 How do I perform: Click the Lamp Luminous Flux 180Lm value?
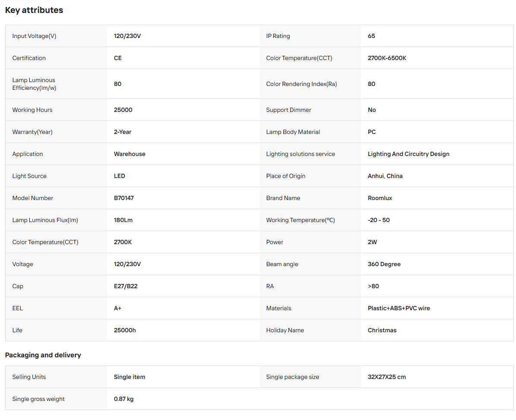[123, 220]
